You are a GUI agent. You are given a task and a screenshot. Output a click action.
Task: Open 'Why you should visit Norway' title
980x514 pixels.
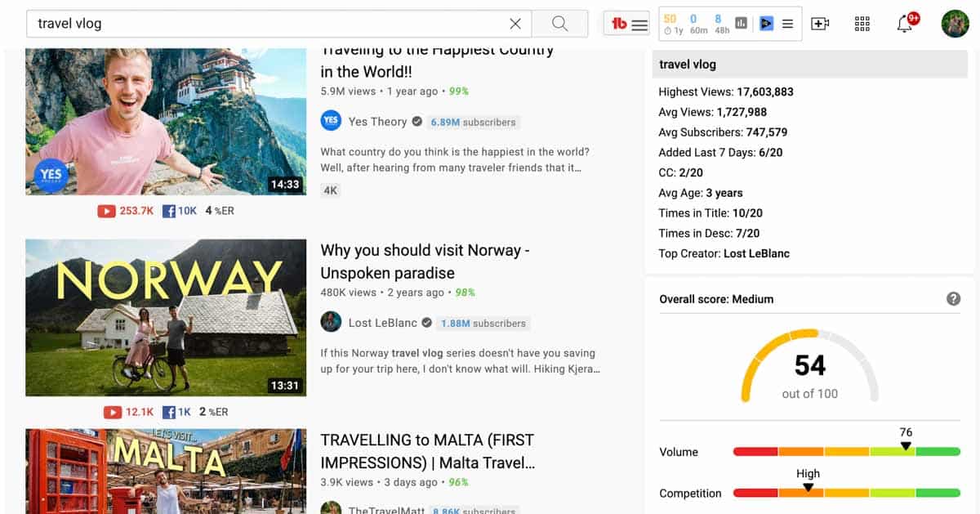425,261
